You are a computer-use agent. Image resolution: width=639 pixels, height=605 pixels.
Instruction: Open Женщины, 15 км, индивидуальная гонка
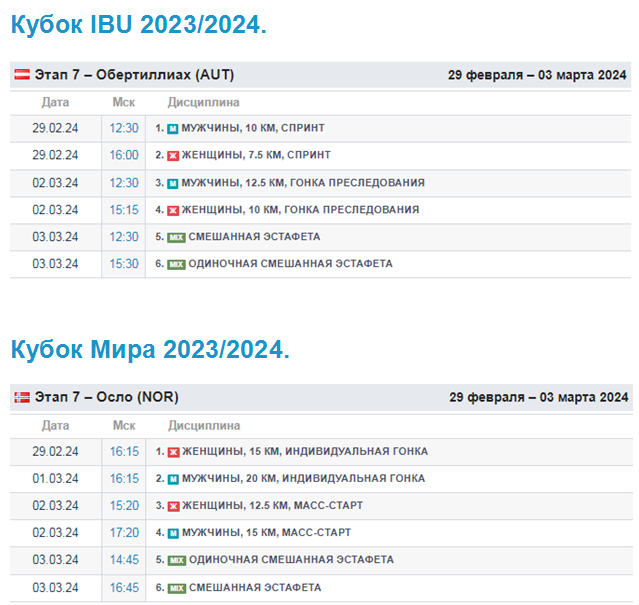coord(305,451)
